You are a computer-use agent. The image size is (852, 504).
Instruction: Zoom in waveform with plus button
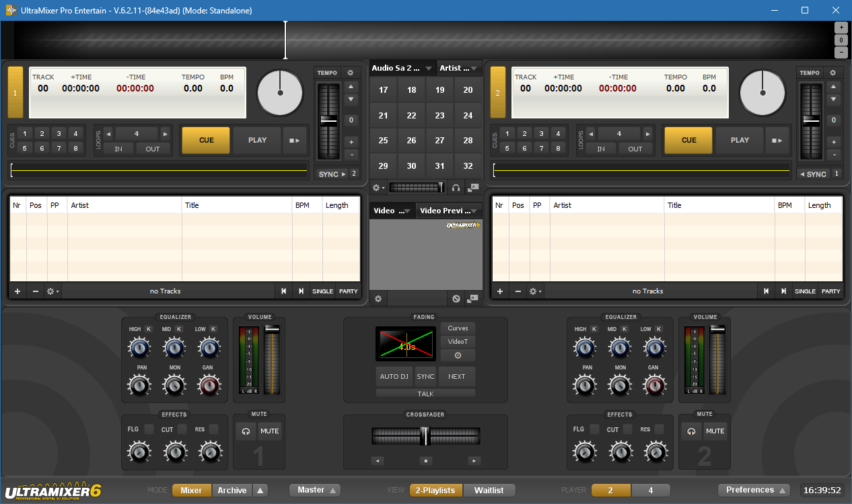(841, 28)
